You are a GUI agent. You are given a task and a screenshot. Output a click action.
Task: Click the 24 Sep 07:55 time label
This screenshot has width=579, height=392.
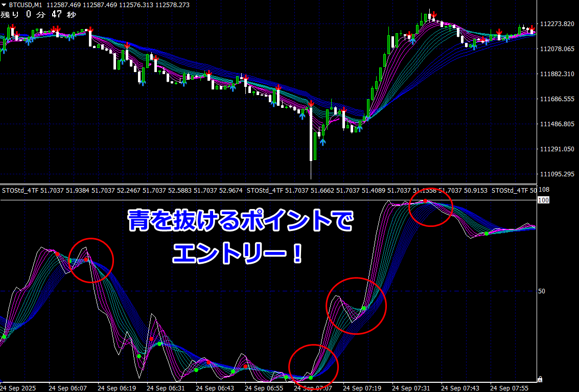pyautogui.click(x=509, y=388)
